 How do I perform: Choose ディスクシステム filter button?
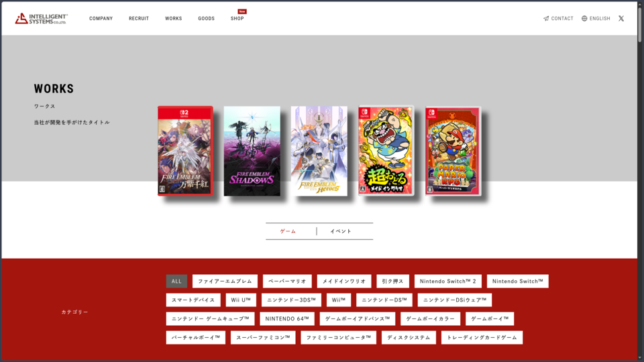pos(409,337)
